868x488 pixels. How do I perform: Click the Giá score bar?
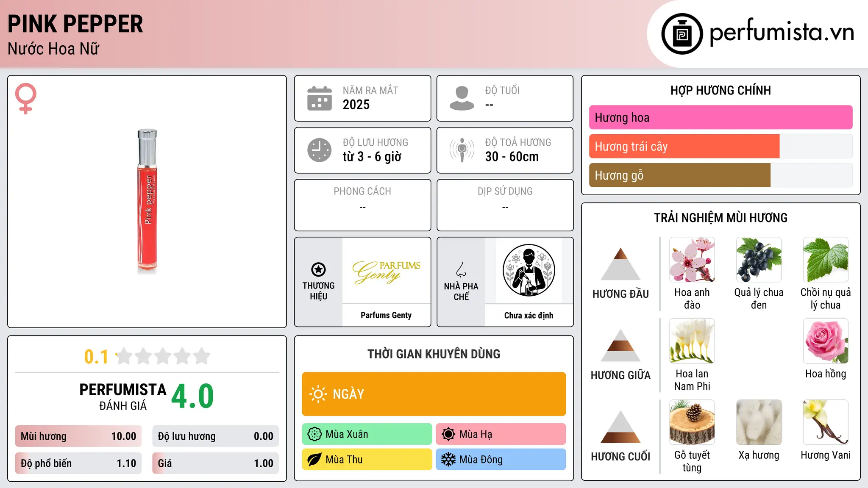pyautogui.click(x=216, y=463)
